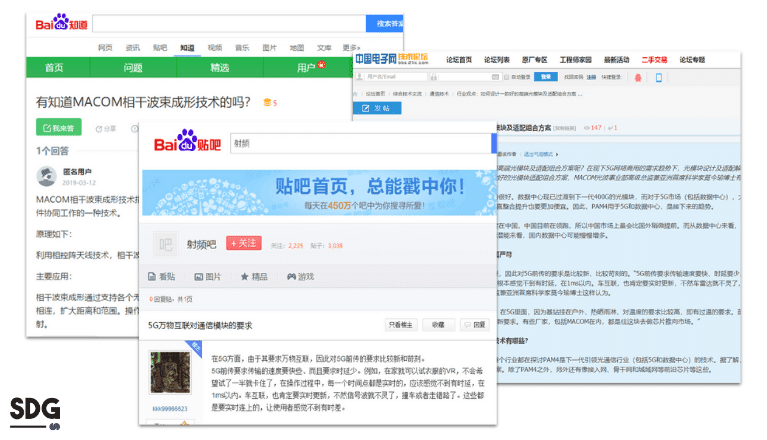
Task: Click the red +关注 follow button
Action: click(x=244, y=243)
